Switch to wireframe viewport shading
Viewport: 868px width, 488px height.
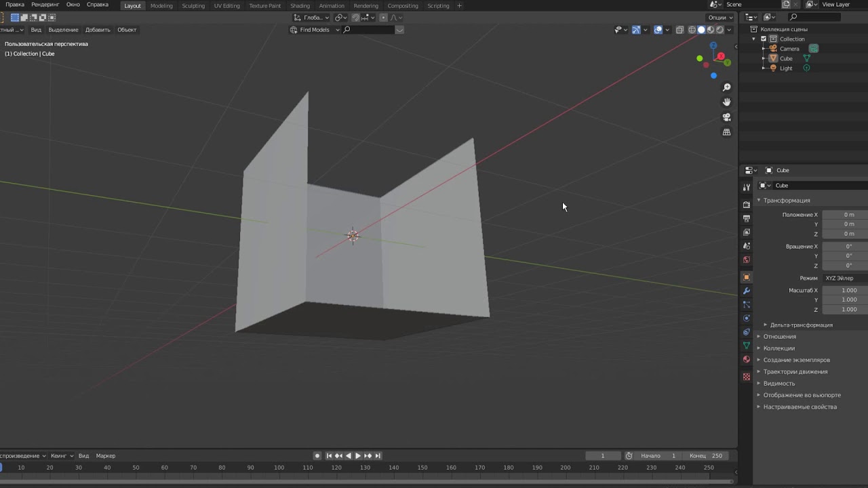[692, 30]
